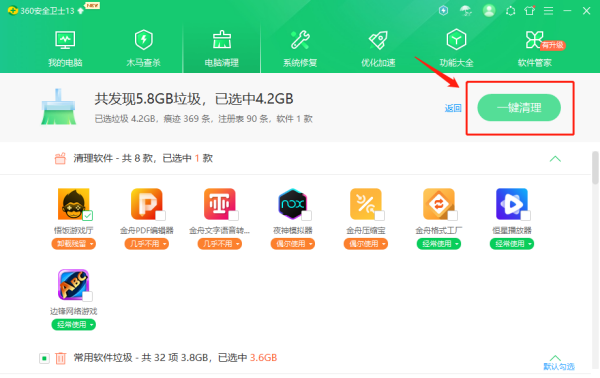Open the main hamburger menu

tap(548, 11)
